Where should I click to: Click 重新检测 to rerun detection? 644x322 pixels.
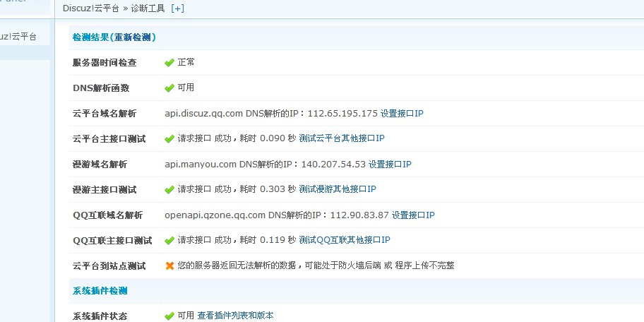pyautogui.click(x=133, y=37)
